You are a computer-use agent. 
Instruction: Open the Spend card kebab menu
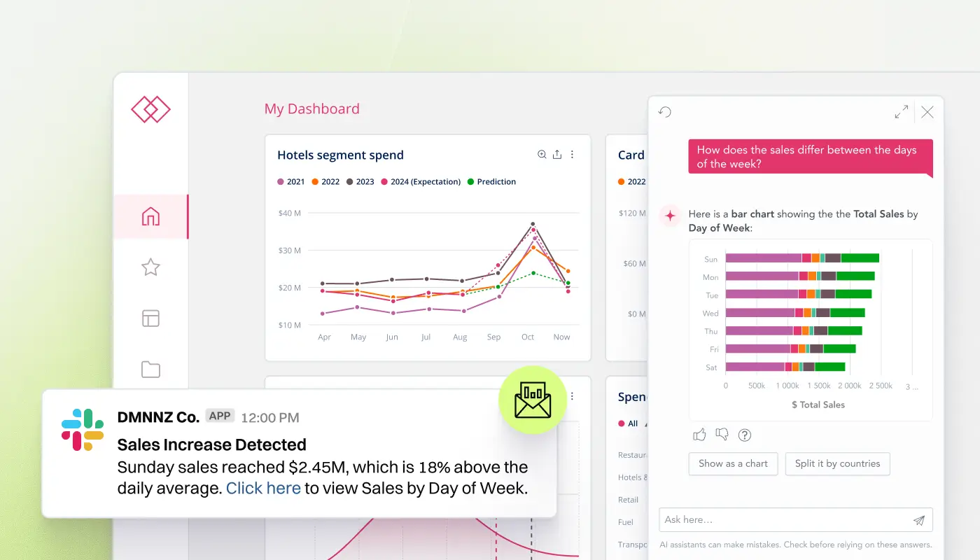point(572,396)
